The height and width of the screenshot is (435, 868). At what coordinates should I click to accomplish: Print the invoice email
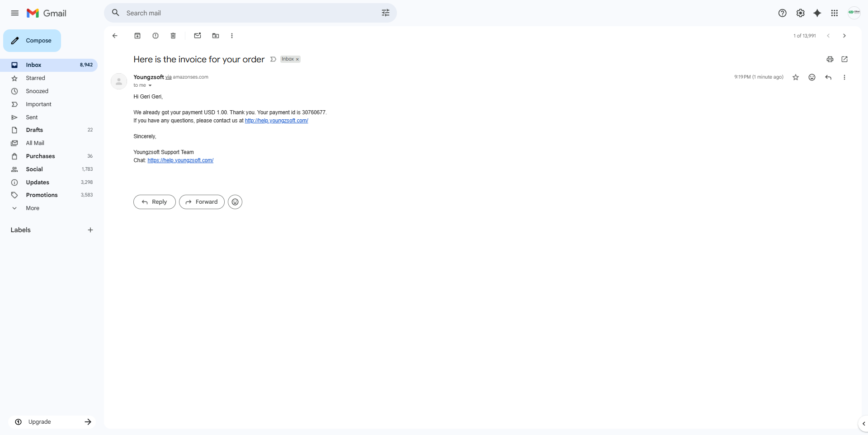(x=830, y=59)
